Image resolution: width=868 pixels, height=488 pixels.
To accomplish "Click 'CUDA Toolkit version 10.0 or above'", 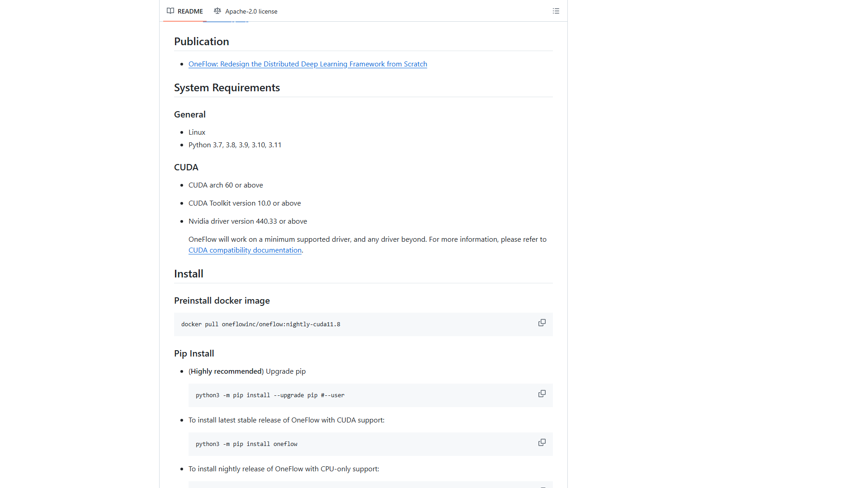I will pos(245,203).
